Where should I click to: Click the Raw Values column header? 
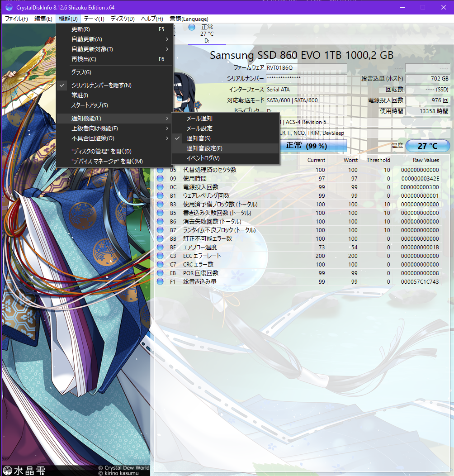pos(426,160)
